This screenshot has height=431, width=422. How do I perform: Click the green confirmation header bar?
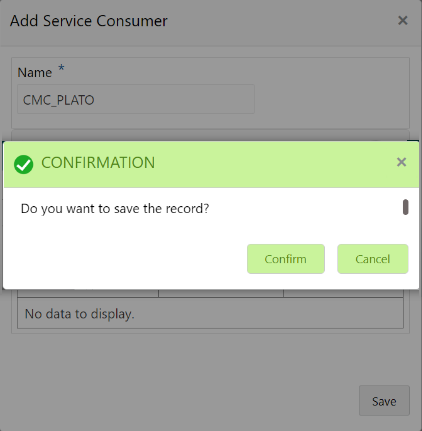211,164
